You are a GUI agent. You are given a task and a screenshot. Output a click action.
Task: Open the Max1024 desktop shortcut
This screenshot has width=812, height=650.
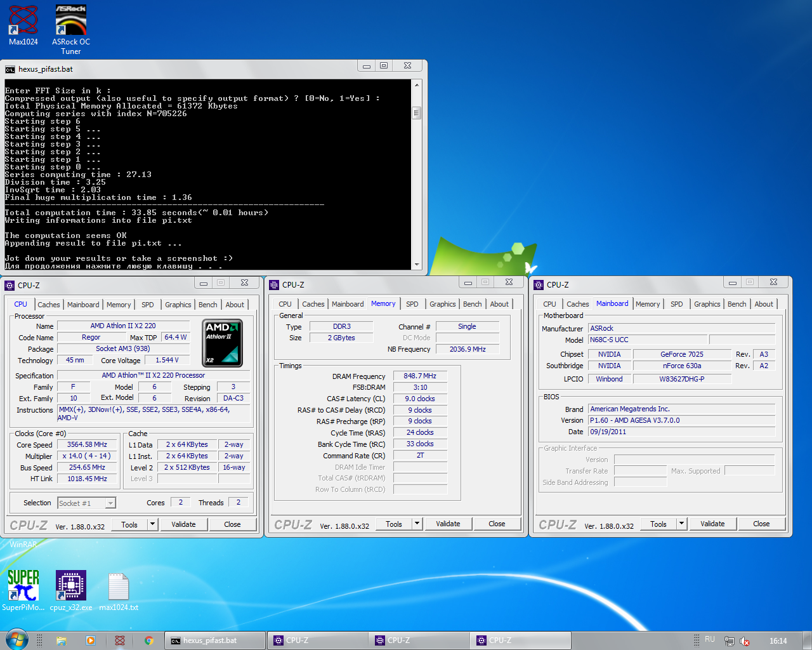click(23, 25)
